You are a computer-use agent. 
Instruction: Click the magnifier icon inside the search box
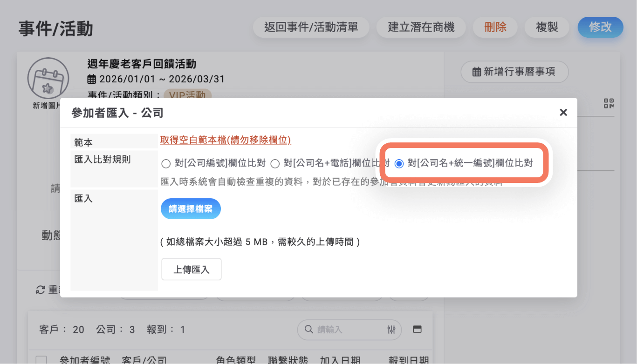[x=309, y=330]
